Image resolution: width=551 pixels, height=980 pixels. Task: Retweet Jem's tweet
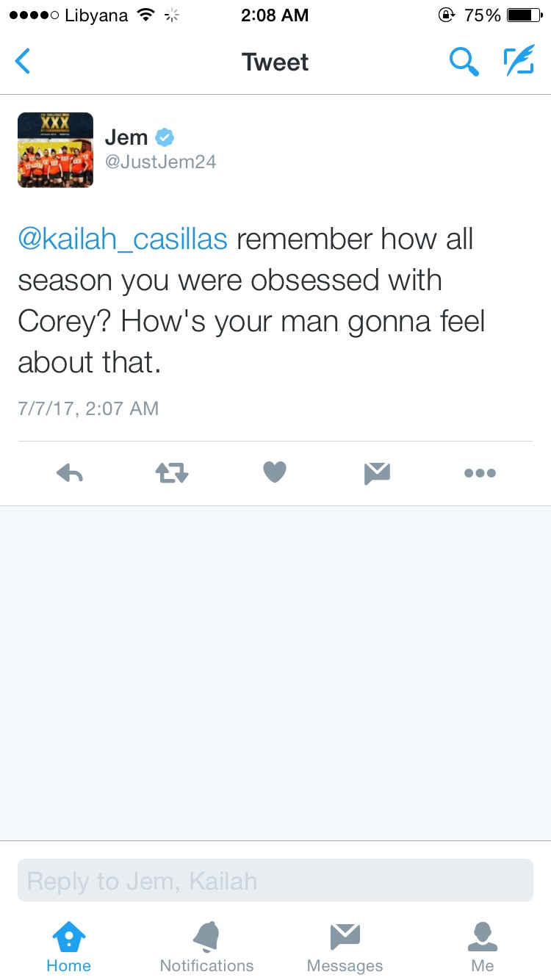(173, 473)
